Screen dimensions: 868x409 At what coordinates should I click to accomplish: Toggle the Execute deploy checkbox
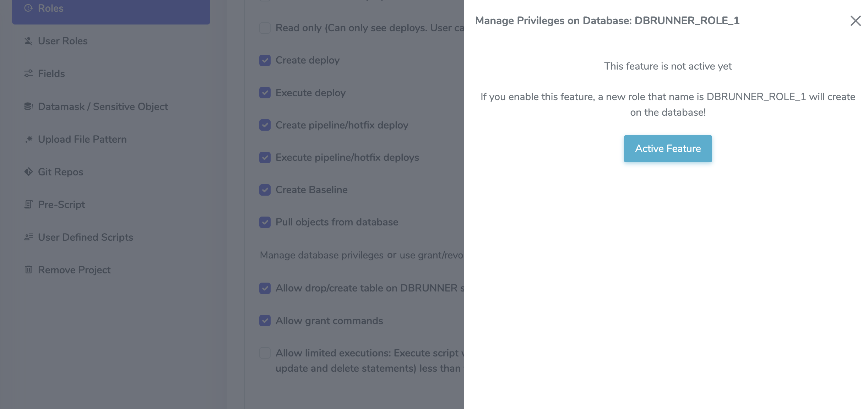pyautogui.click(x=265, y=93)
